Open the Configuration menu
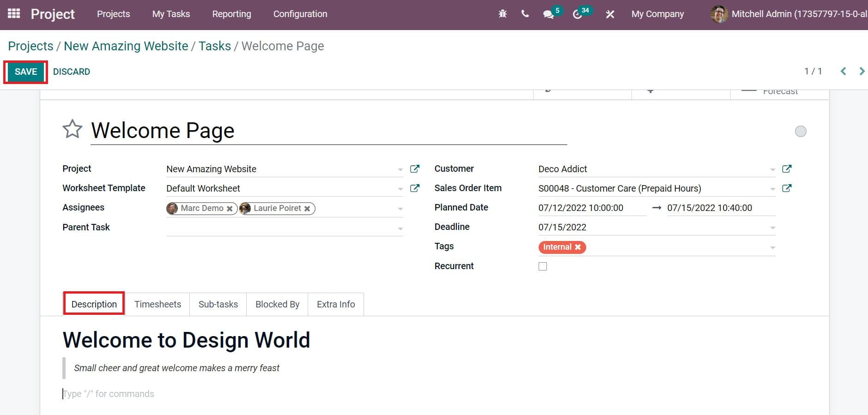This screenshot has height=415, width=868. (300, 14)
